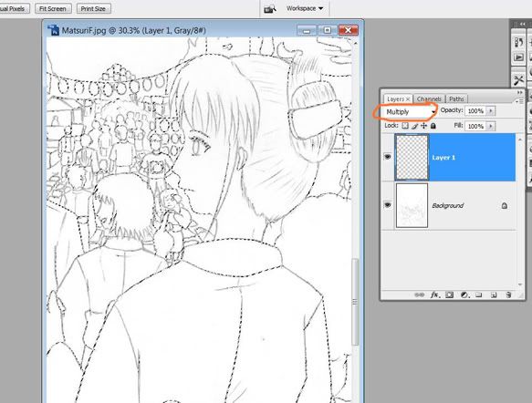
Task: Toggle lock all for layer
Action: point(433,126)
